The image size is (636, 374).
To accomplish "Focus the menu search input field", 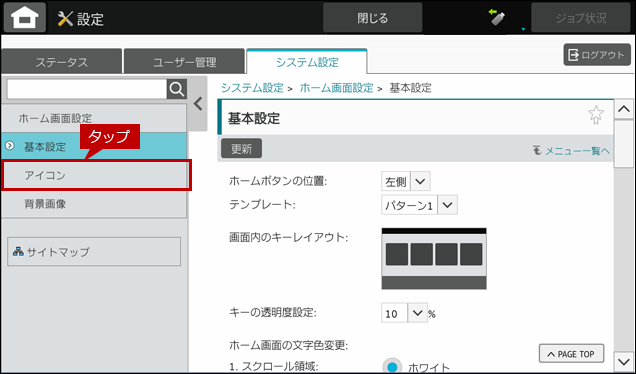I will (x=87, y=89).
